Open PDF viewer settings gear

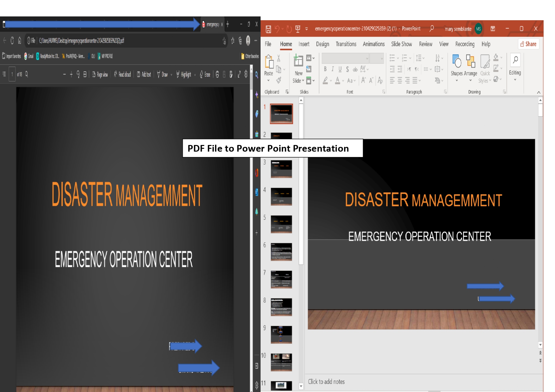tap(246, 74)
